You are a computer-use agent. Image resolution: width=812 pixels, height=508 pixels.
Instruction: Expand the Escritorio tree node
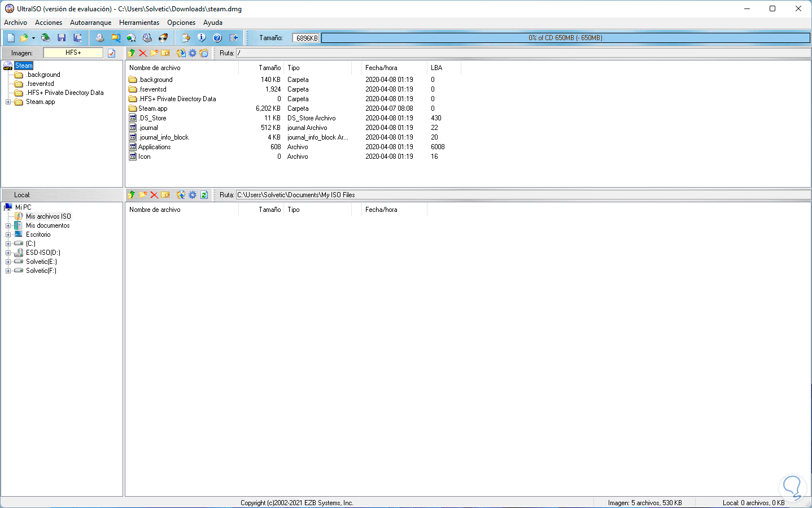[x=8, y=235]
